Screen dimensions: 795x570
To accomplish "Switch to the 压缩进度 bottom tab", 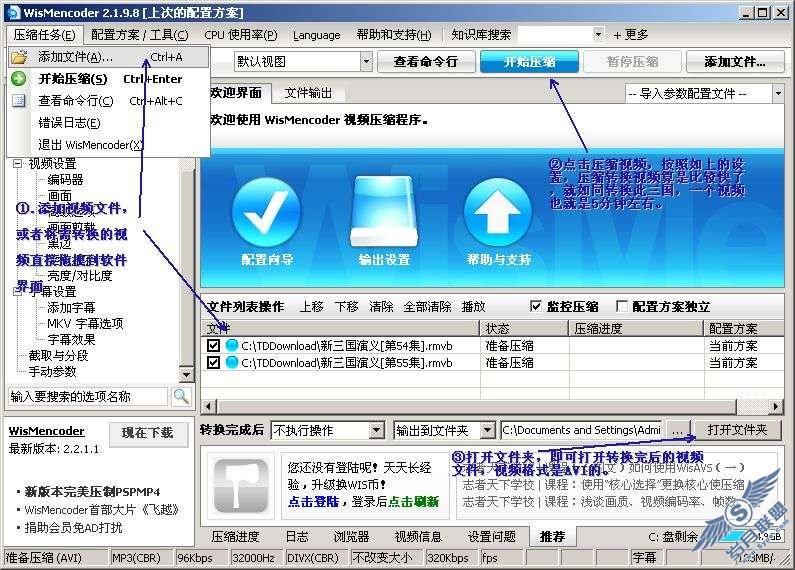I will point(235,537).
